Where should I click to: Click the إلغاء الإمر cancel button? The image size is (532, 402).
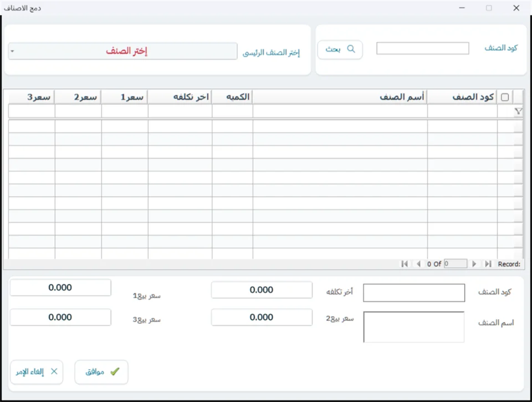click(x=37, y=372)
